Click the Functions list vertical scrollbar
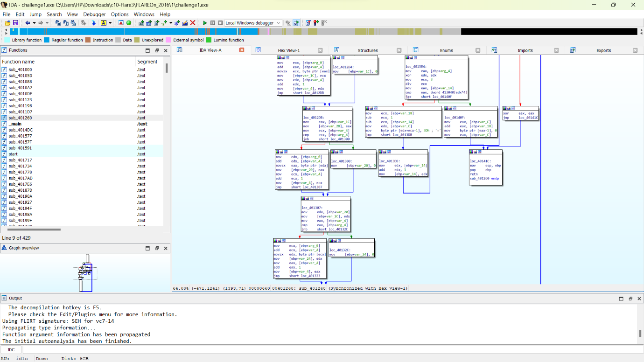Image resolution: width=644 pixels, height=362 pixels. [x=167, y=68]
